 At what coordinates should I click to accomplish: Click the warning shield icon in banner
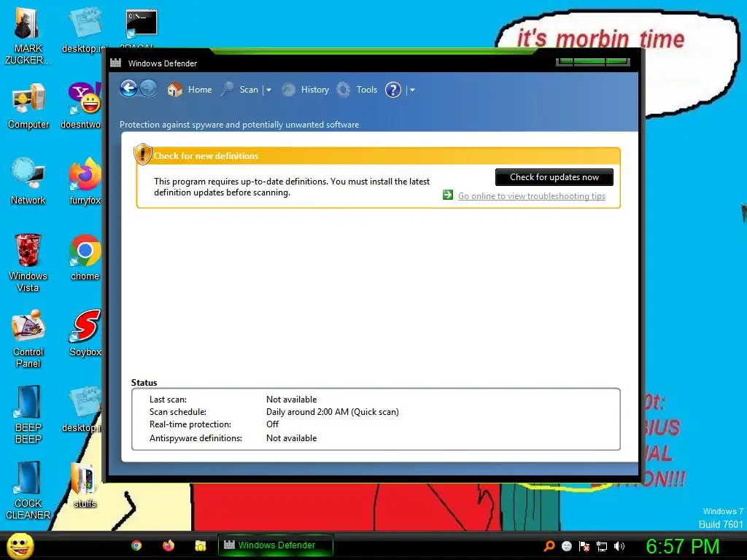[142, 154]
